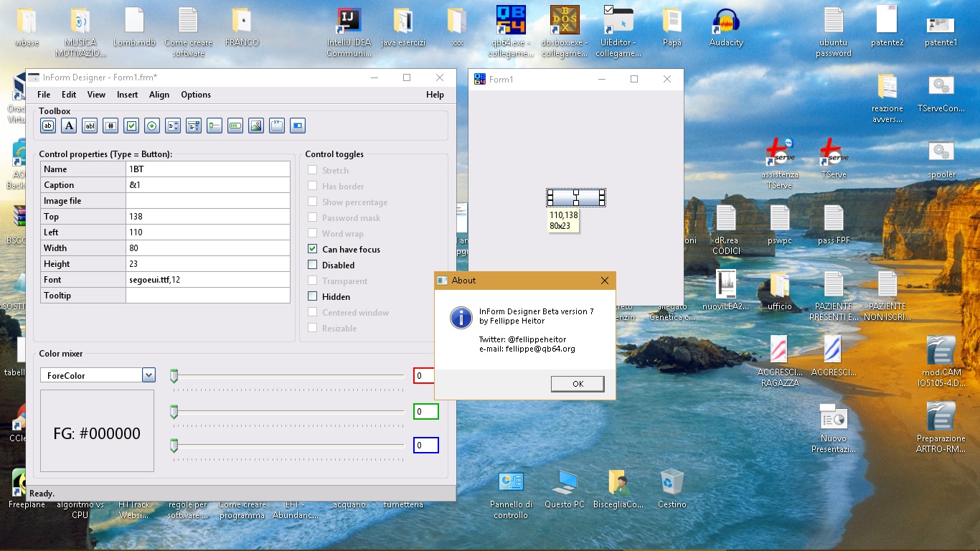980x551 pixels.
Task: Select the Label tool (letter A)
Action: [69, 126]
